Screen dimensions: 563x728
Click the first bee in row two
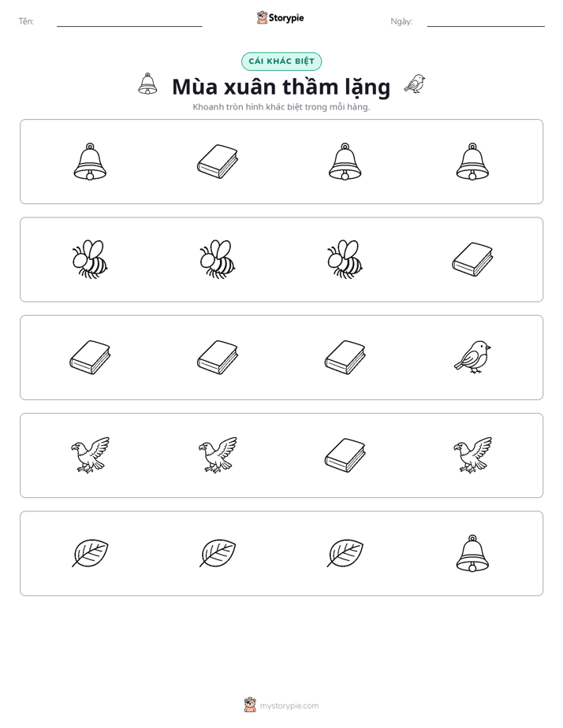tap(90, 259)
